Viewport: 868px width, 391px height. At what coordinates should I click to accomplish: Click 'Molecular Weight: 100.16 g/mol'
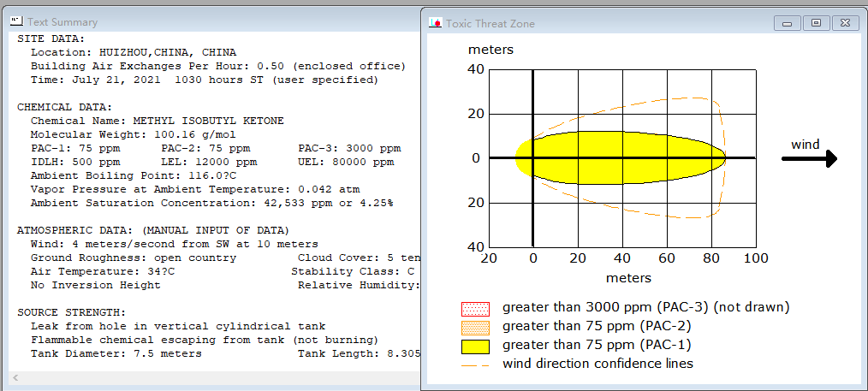[x=134, y=135]
